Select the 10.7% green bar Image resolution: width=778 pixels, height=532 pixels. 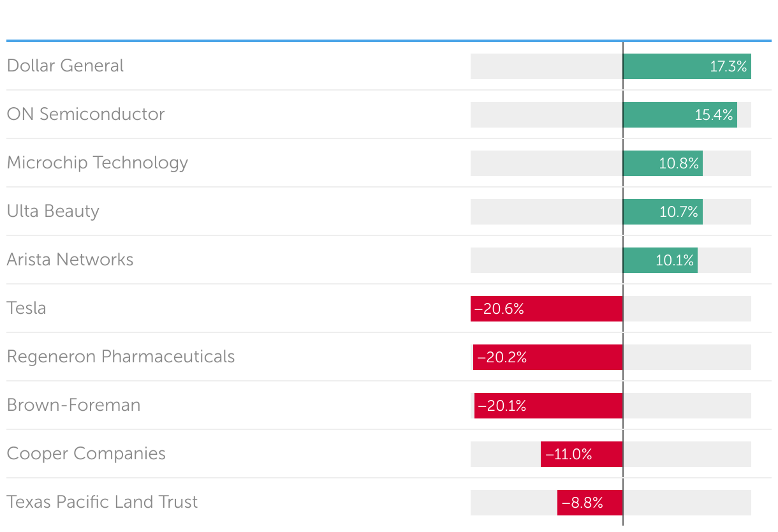click(663, 212)
